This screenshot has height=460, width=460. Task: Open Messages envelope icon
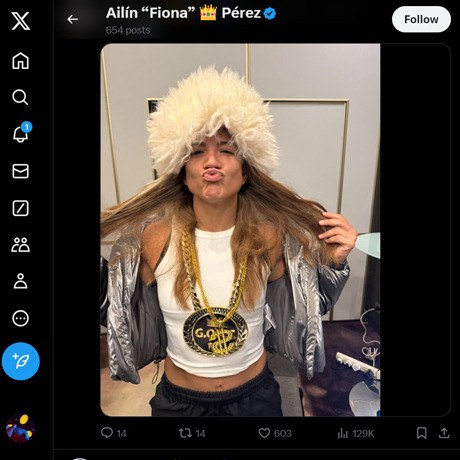tap(21, 171)
